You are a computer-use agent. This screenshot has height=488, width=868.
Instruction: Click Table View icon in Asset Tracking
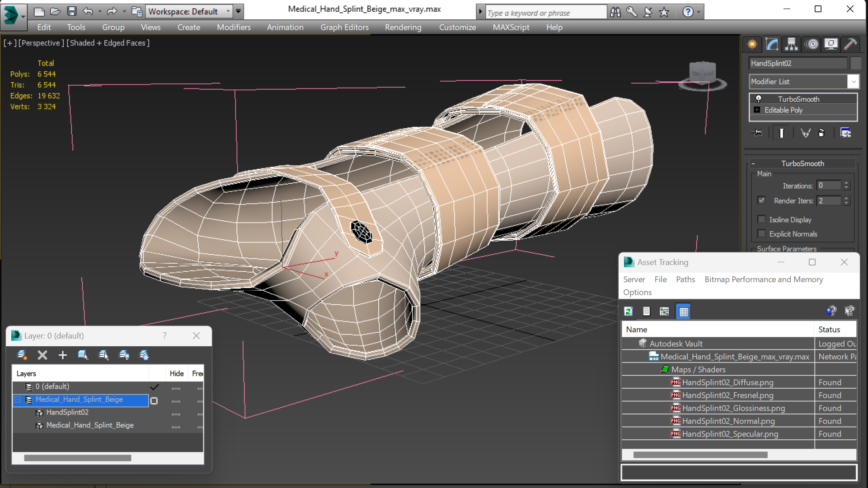(683, 311)
